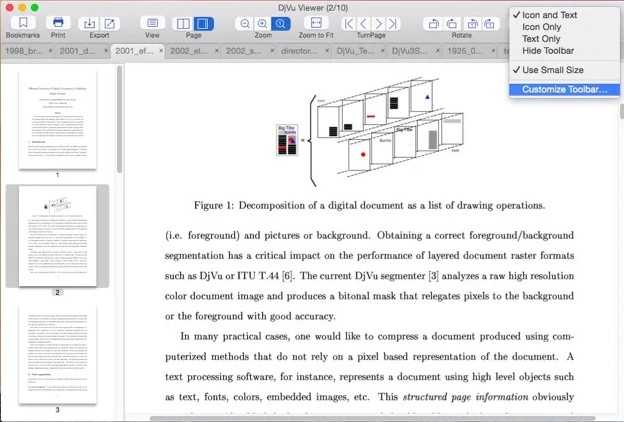Click the document's vertical scrollbar thumb
This screenshot has height=422, width=624.
(622, 111)
